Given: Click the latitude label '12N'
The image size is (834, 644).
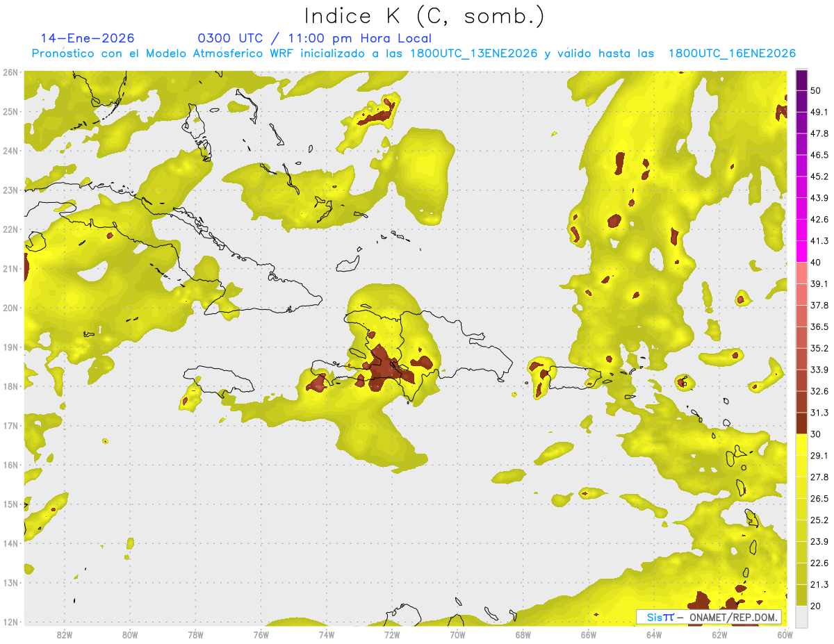Looking at the screenshot, I should point(10,622).
